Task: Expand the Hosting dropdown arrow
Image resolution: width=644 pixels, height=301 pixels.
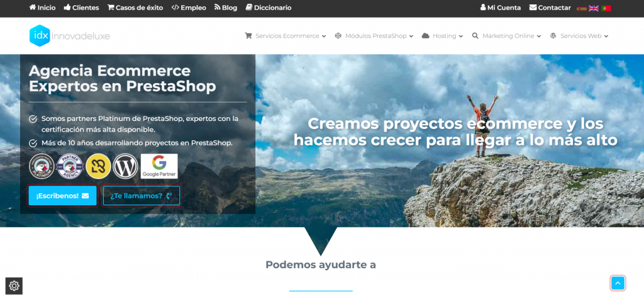Action: click(461, 36)
